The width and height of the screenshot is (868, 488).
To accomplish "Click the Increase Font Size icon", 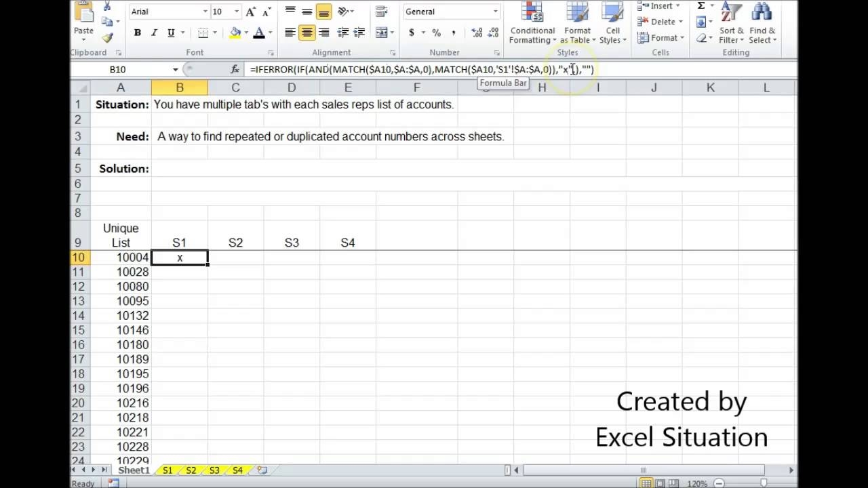I will click(x=252, y=12).
